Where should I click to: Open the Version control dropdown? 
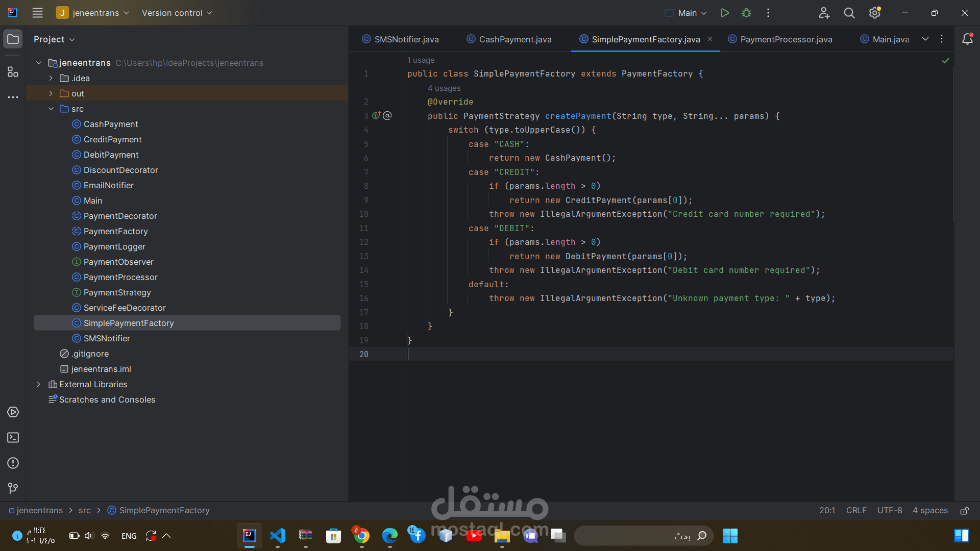point(177,13)
